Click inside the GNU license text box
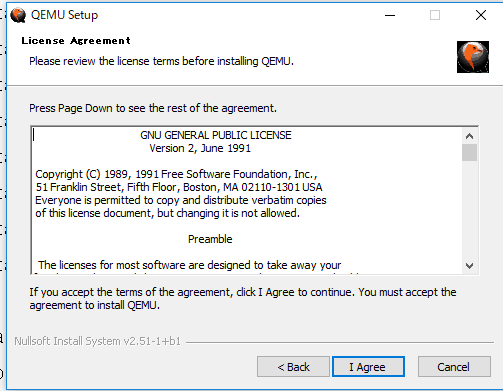 (x=247, y=201)
